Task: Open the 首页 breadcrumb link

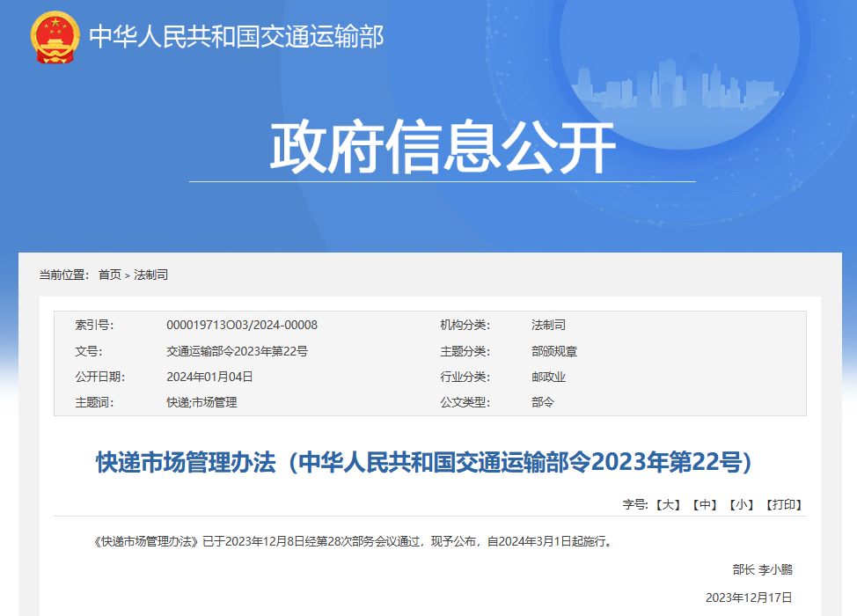Action: click(110, 275)
